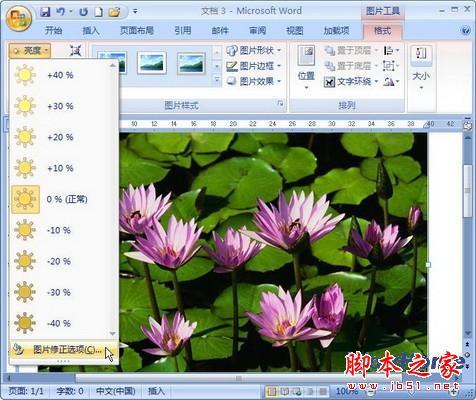
Task: Select 0 % (正常) brightness
Action: click(64, 199)
